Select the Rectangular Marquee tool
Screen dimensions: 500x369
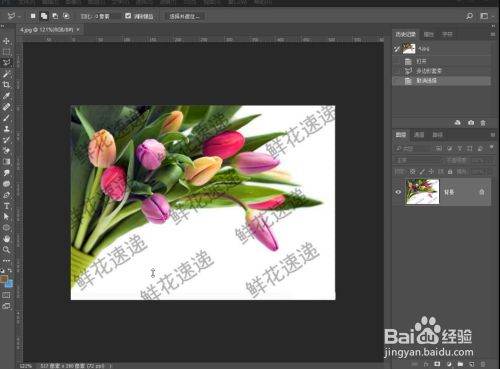click(6, 52)
